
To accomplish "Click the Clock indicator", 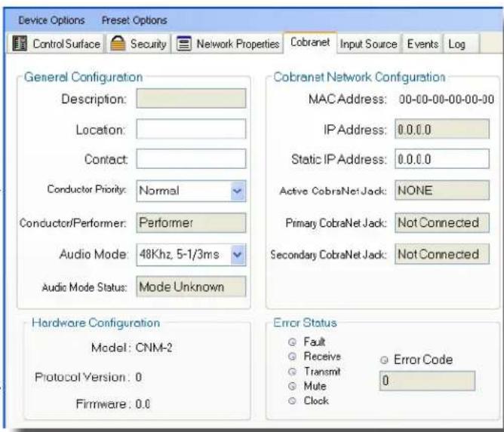I will pyautogui.click(x=292, y=401).
